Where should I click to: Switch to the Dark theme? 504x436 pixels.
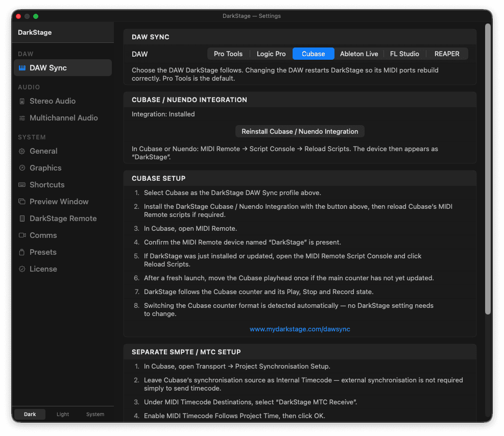point(30,414)
